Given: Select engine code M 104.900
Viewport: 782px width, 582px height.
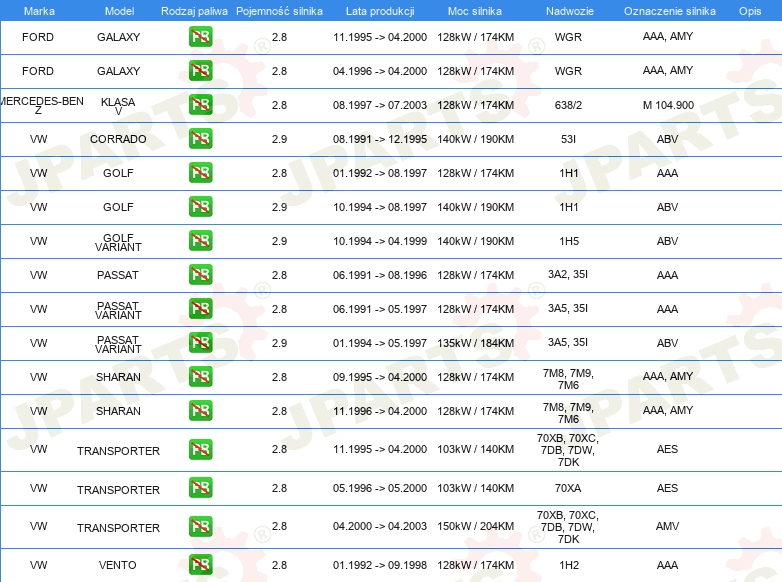Looking at the screenshot, I should [x=668, y=105].
